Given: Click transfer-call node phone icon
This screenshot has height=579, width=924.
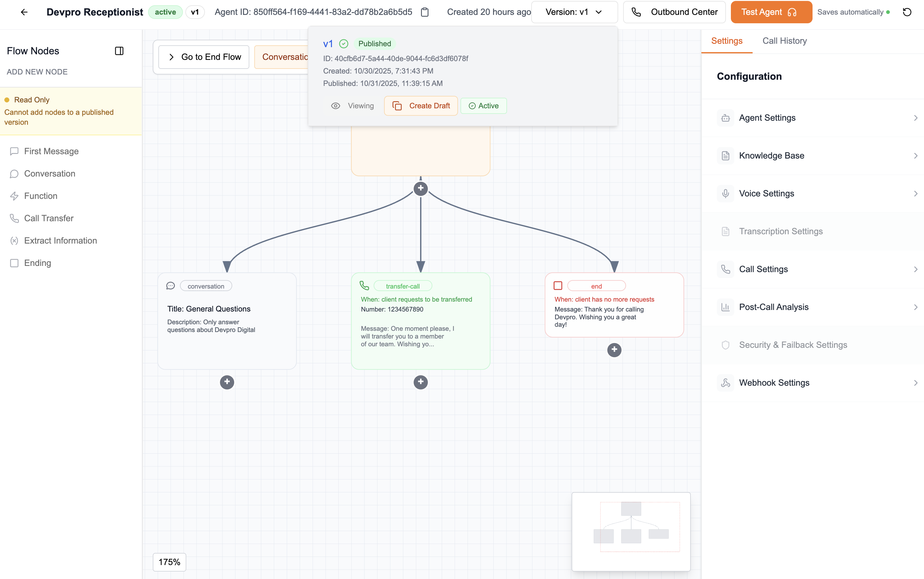Looking at the screenshot, I should coord(364,286).
